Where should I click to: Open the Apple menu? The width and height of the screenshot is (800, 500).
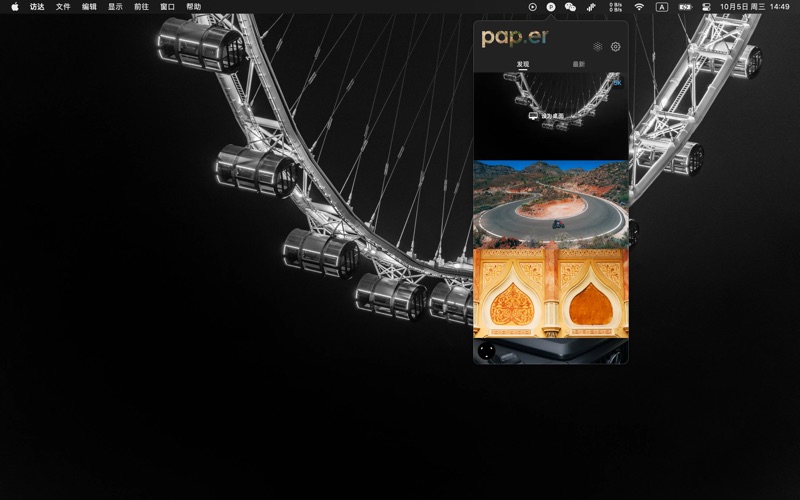click(x=14, y=7)
